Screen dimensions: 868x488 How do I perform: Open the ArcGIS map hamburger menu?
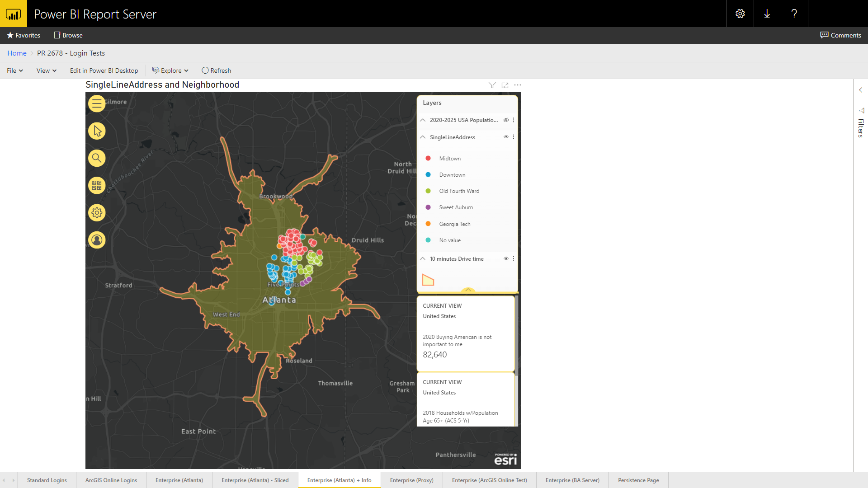pyautogui.click(x=96, y=103)
